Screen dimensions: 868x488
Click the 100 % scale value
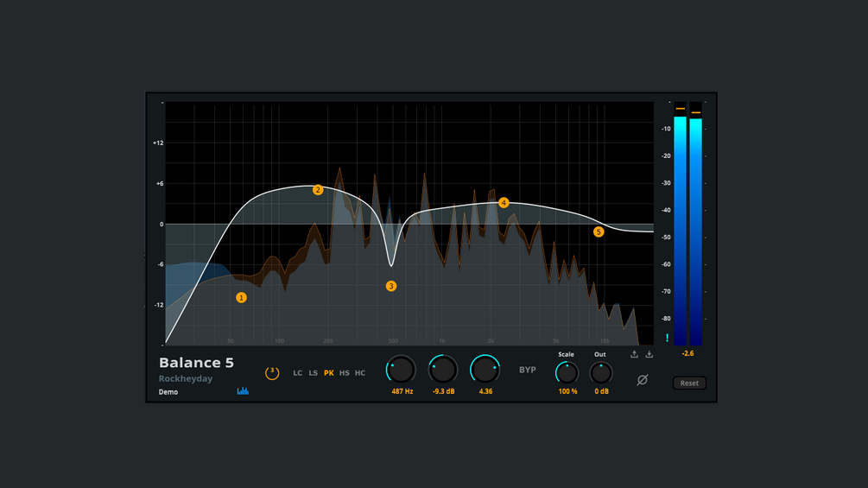[x=567, y=391]
